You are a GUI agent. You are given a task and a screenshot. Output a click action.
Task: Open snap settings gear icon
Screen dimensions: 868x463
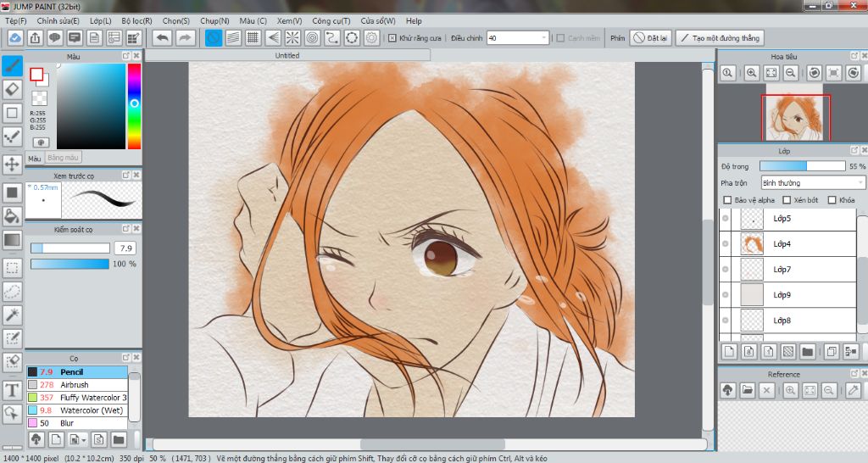[372, 37]
